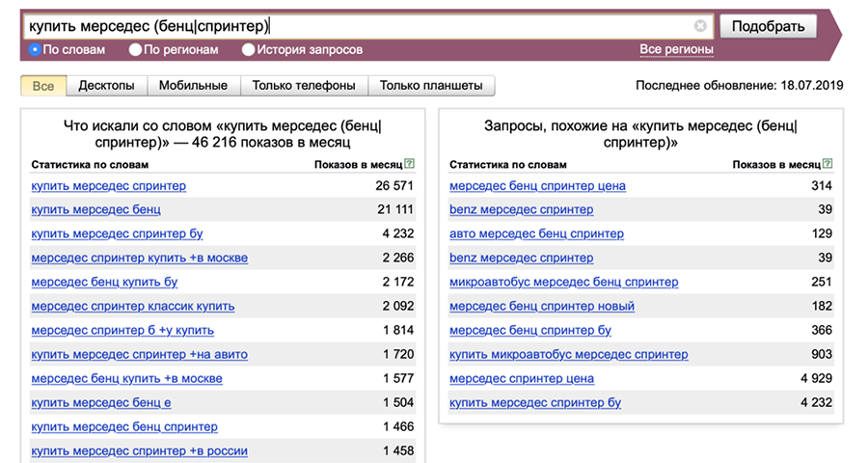The image size is (868, 463).
Task: Click the '26 571' impressions value
Action: tap(394, 186)
